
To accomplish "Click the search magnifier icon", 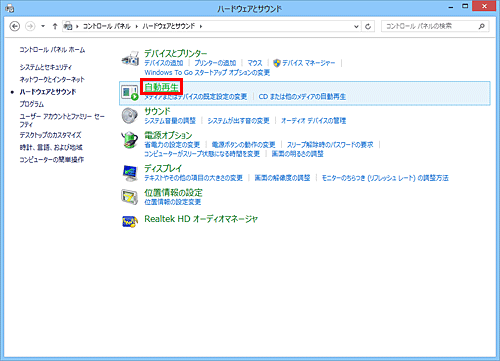I will point(481,26).
